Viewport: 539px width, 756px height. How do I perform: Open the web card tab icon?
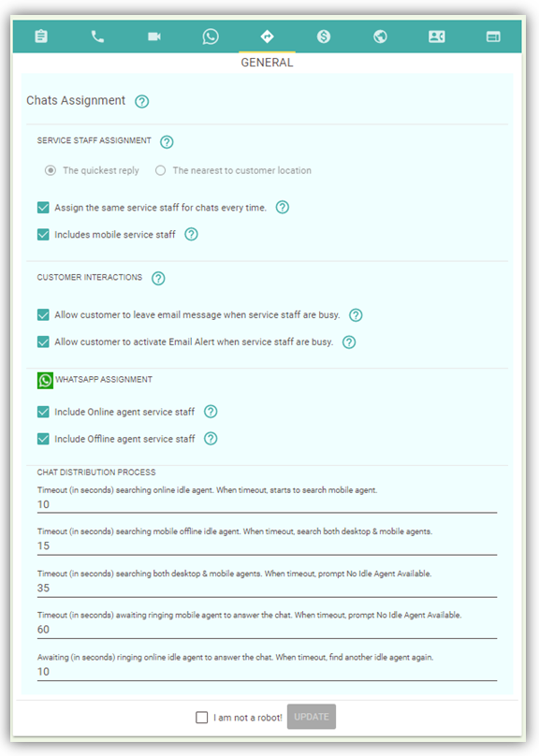(x=493, y=36)
